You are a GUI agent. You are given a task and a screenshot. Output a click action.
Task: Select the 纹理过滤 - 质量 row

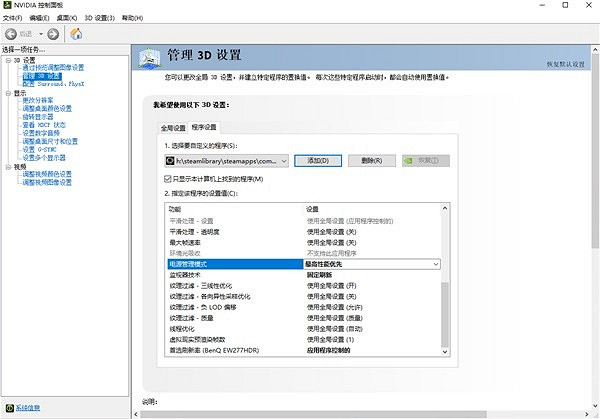(304, 318)
